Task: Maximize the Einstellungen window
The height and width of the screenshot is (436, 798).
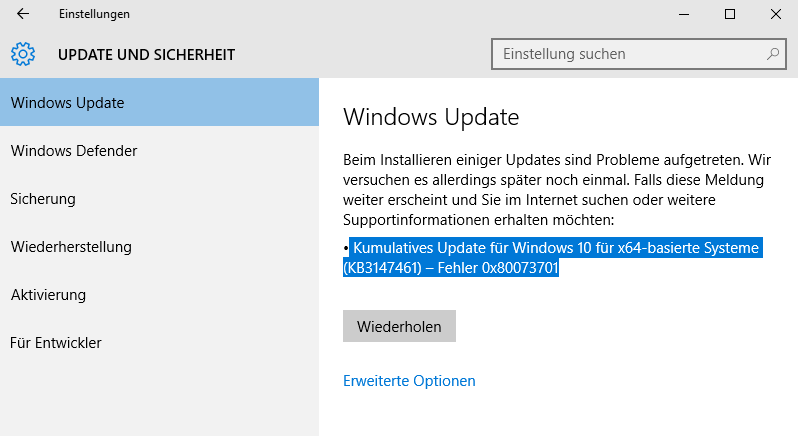Action: click(729, 14)
